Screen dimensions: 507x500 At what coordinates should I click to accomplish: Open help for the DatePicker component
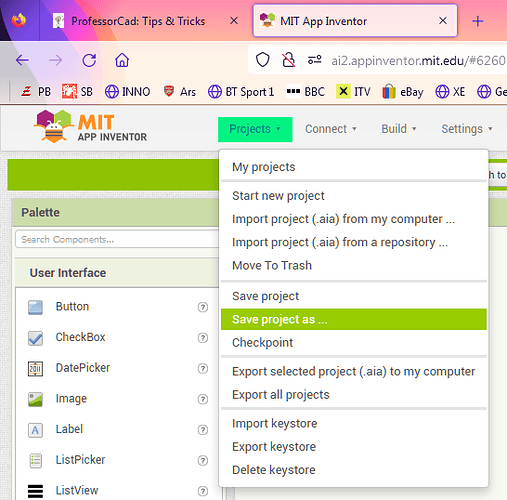pyautogui.click(x=203, y=368)
